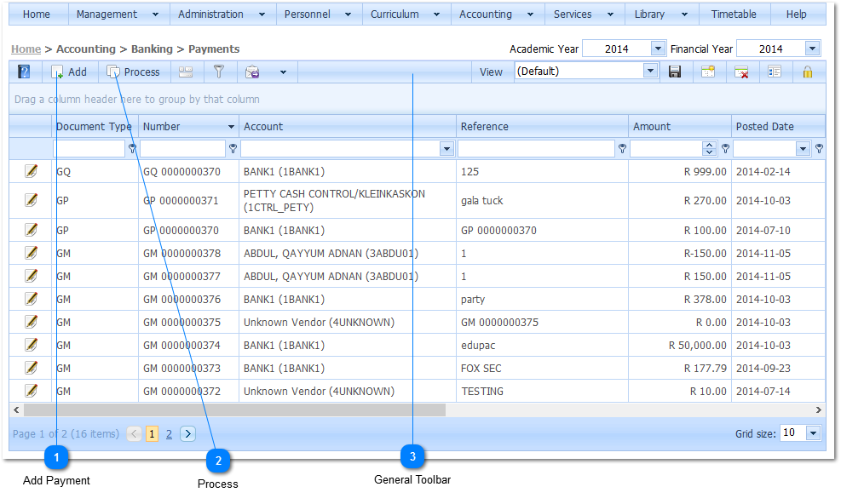Edit row GM 0000000378 pencil icon

pyautogui.click(x=32, y=253)
